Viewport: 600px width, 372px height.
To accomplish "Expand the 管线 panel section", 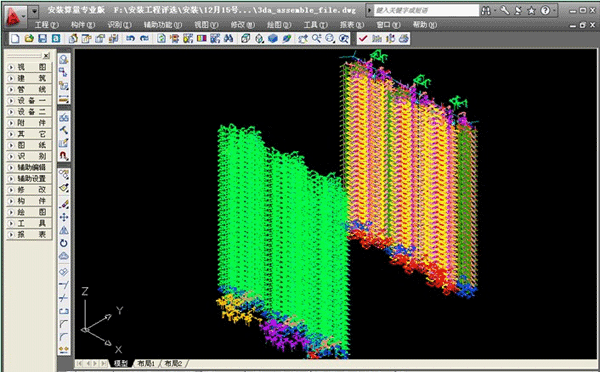I will tap(29, 89).
